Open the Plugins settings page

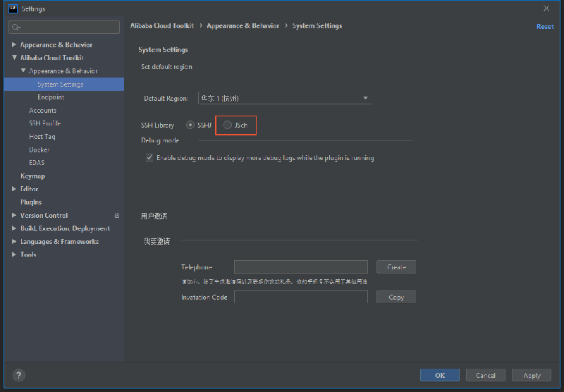click(31, 202)
